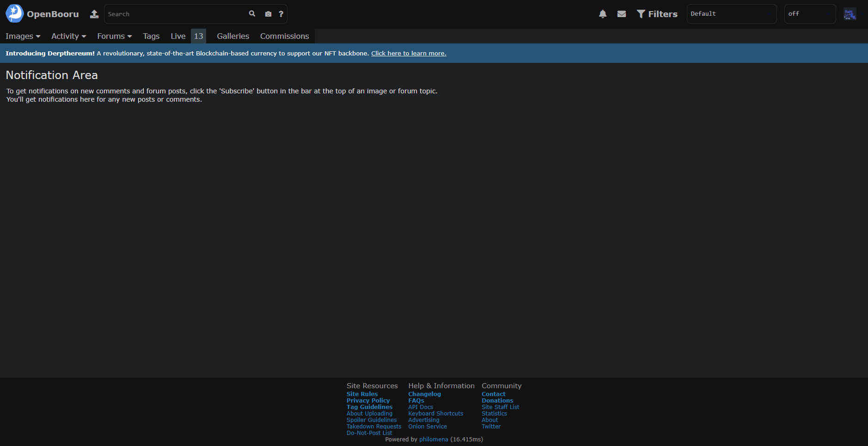Open Donations footer link

point(497,401)
